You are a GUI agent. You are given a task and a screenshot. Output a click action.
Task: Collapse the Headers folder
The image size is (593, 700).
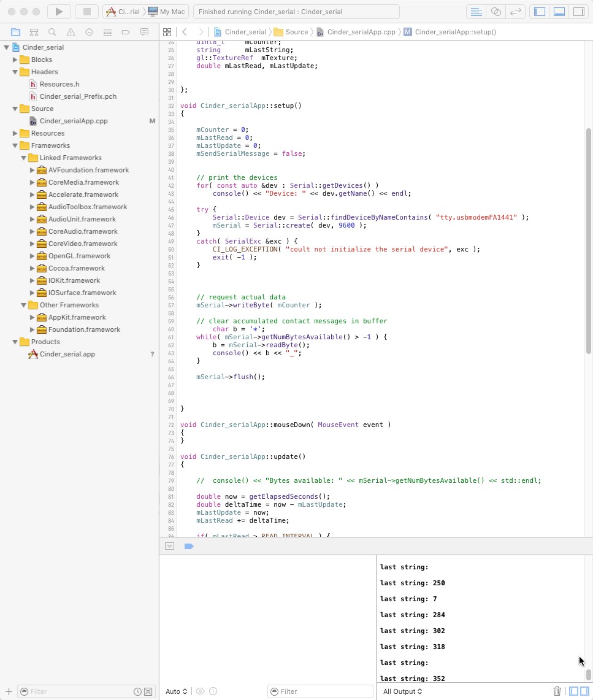tap(15, 72)
